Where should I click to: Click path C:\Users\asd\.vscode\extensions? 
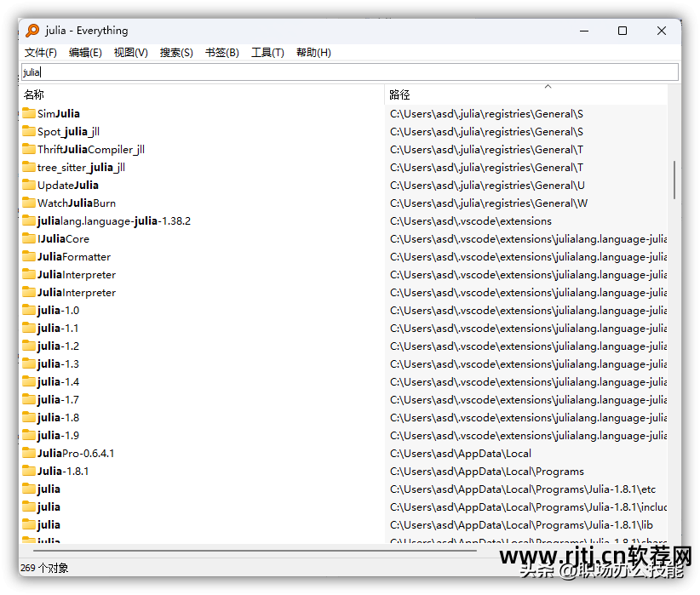pos(471,221)
